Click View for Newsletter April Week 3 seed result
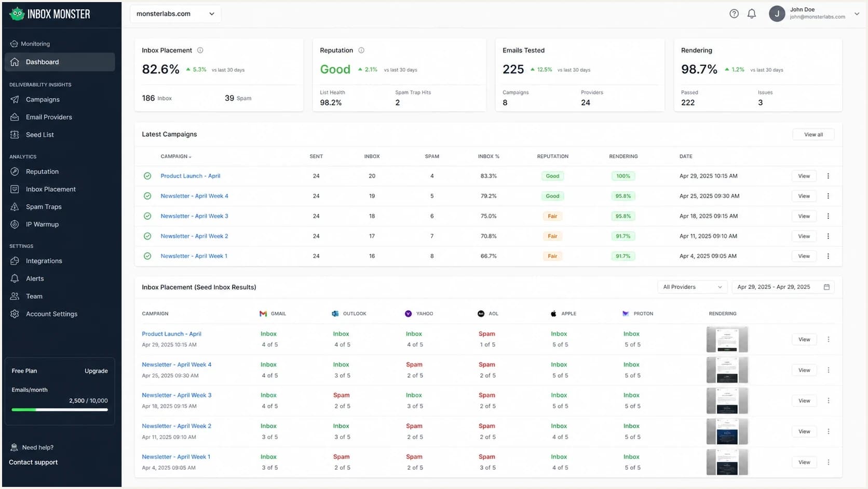The height and width of the screenshot is (489, 868). click(804, 401)
